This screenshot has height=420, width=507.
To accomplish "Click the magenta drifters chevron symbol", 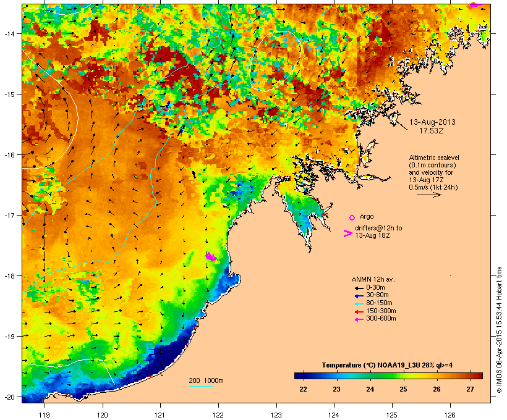I will tap(348, 233).
